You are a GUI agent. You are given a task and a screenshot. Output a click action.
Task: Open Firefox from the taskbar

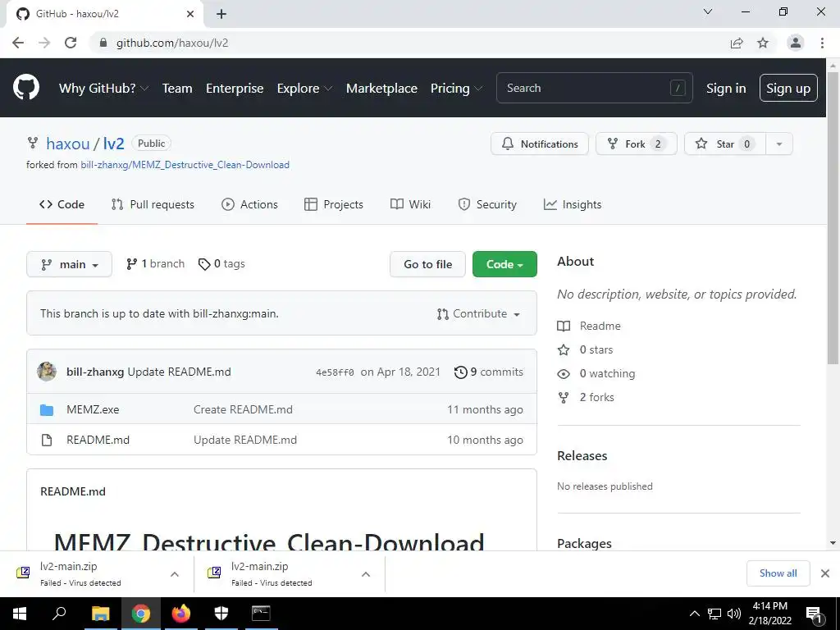[x=181, y=614]
